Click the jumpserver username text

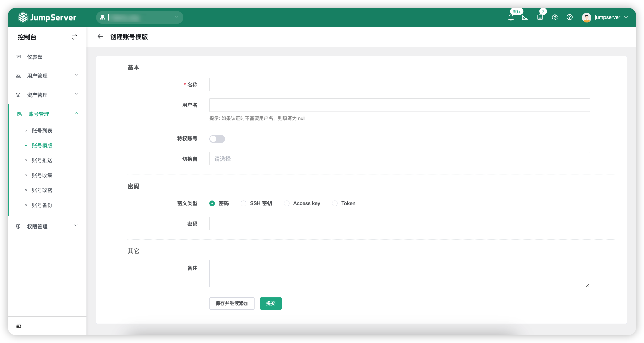click(607, 17)
